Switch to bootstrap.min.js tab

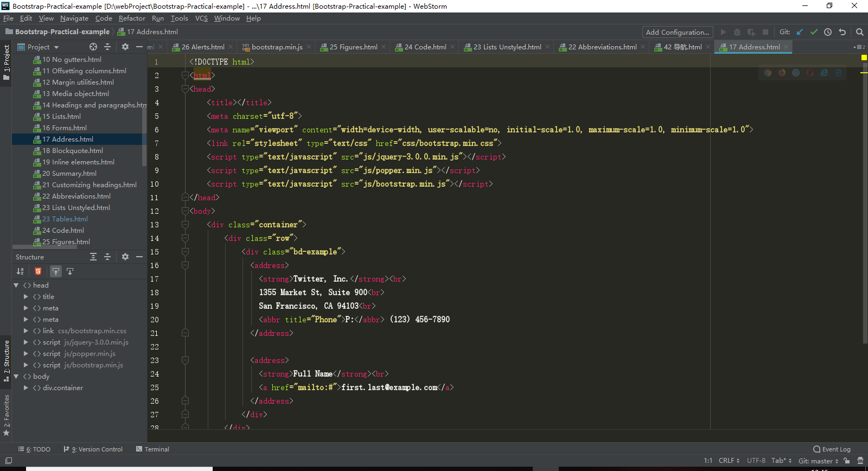tap(277, 47)
